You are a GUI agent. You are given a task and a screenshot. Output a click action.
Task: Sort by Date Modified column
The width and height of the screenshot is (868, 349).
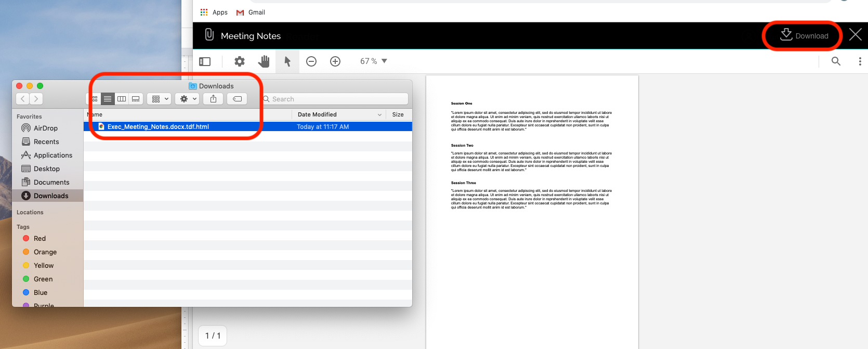[x=339, y=114]
